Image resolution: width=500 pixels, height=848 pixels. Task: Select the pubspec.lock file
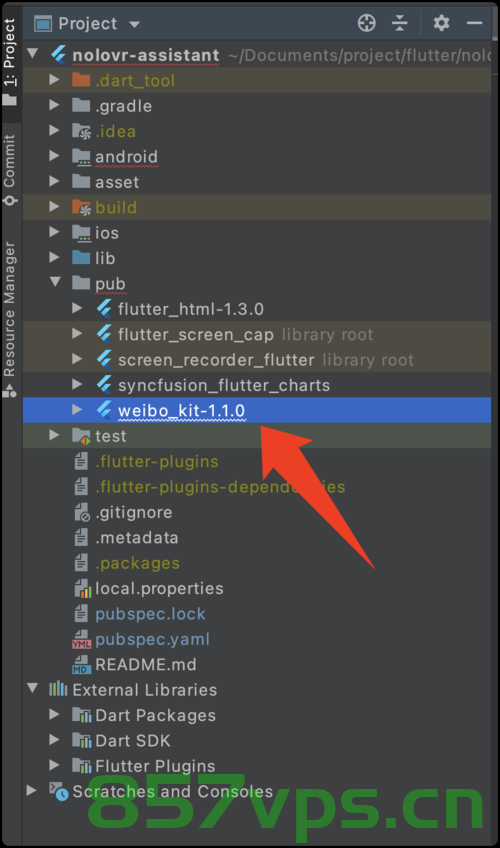[x=150, y=614]
